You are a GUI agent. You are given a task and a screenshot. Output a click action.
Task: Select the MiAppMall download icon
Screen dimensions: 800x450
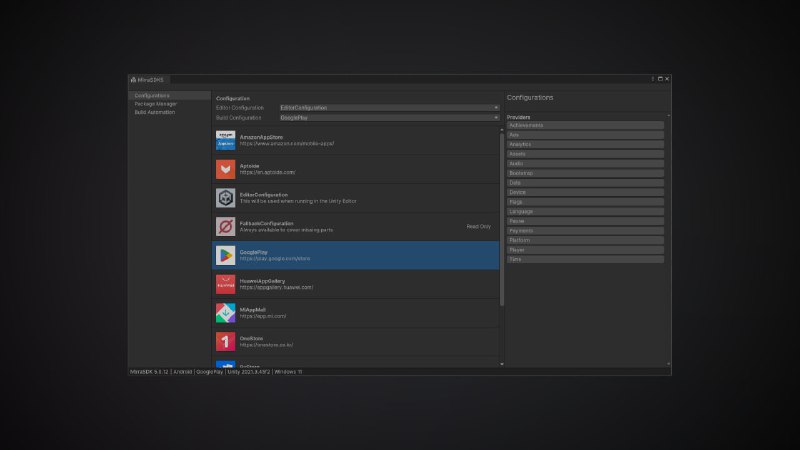(225, 313)
